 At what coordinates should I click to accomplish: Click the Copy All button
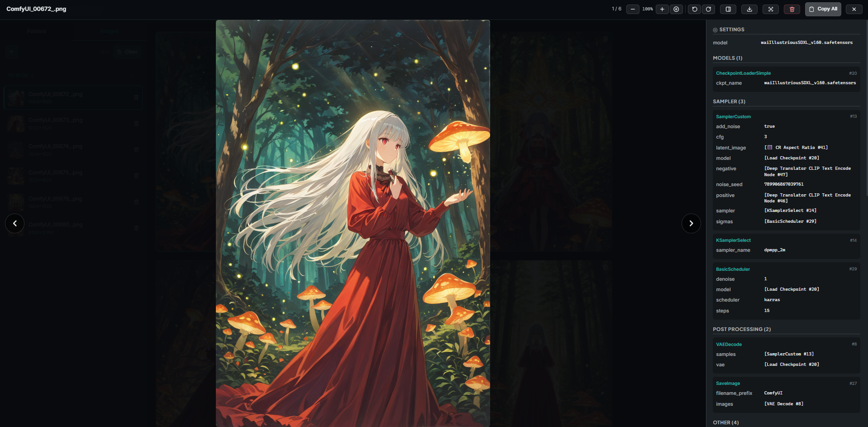[823, 9]
